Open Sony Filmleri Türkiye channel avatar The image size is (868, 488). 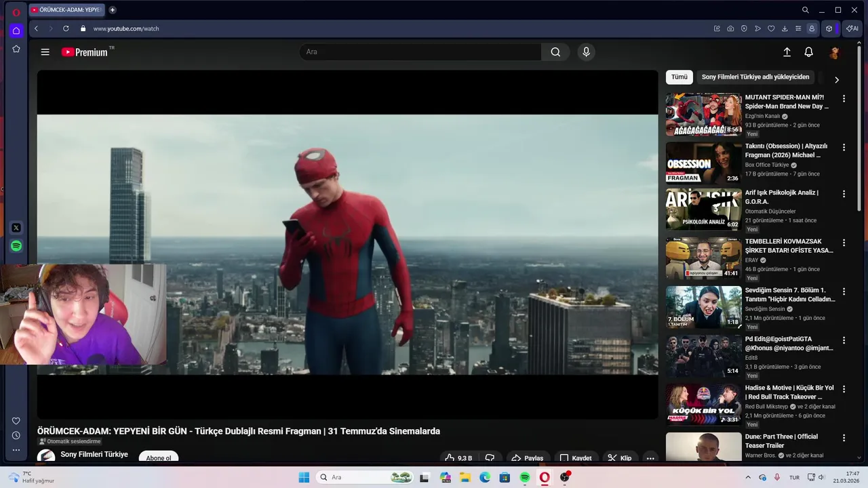click(46, 456)
